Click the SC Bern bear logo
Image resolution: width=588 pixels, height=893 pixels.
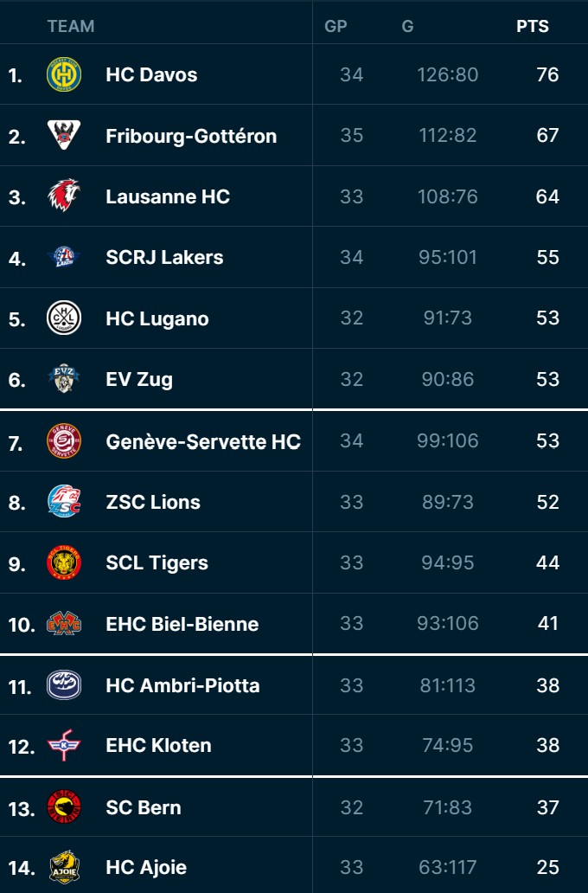pyautogui.click(x=64, y=807)
